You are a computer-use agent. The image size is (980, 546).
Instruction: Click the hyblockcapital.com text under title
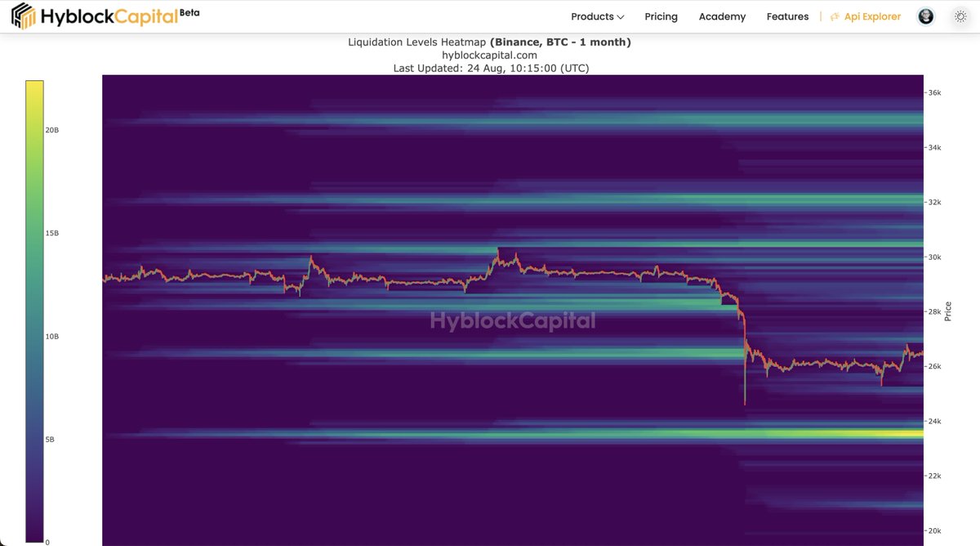pyautogui.click(x=489, y=55)
